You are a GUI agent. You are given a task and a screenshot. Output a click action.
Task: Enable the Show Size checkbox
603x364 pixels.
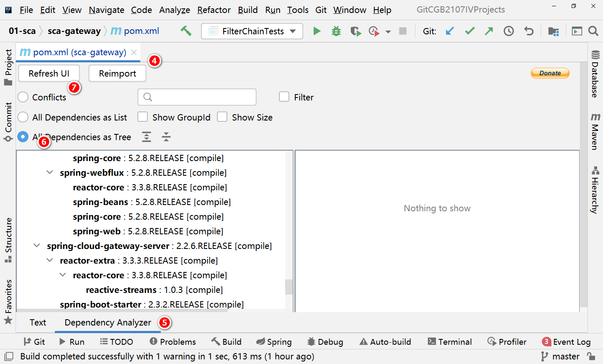pyautogui.click(x=222, y=117)
